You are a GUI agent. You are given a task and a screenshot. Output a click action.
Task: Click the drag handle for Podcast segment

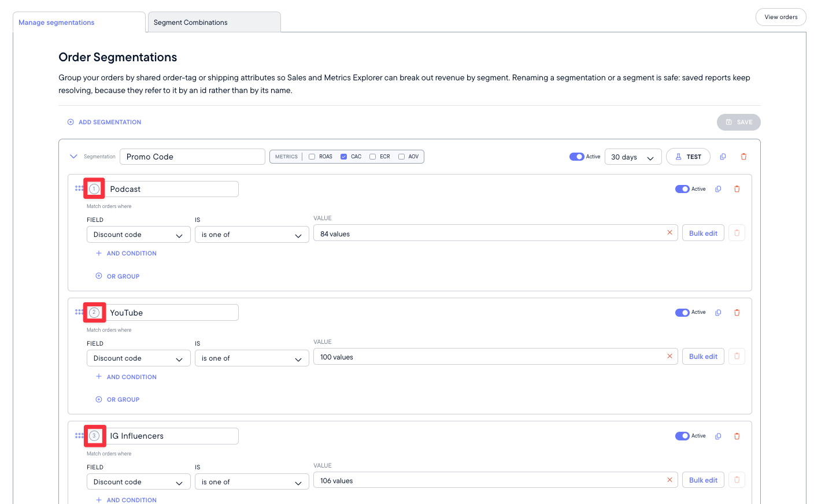(x=79, y=188)
